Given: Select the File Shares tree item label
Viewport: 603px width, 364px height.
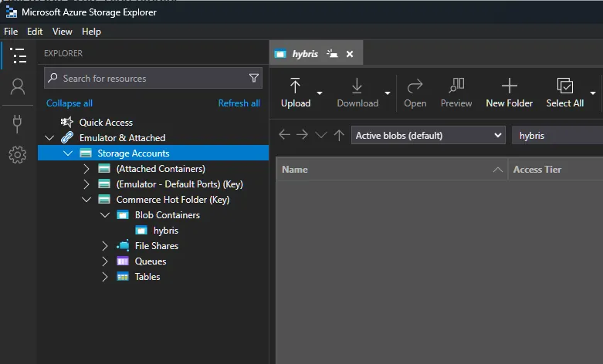Looking at the screenshot, I should point(157,246).
